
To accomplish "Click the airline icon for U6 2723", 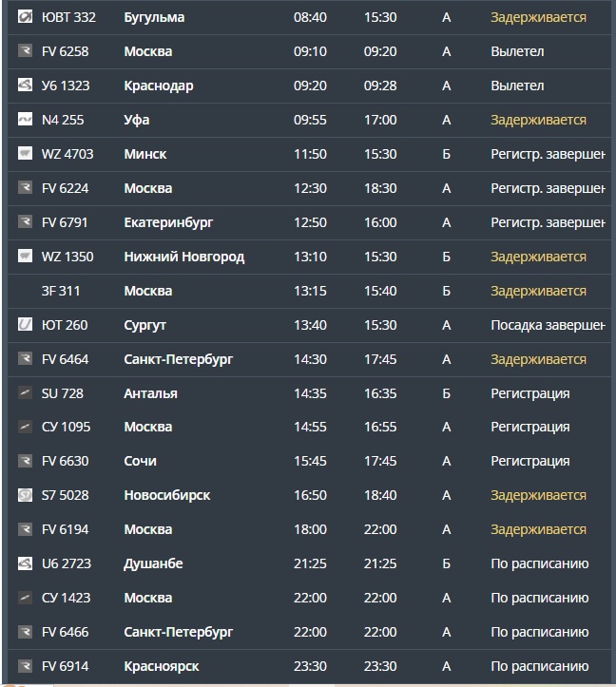I will coord(25,563).
